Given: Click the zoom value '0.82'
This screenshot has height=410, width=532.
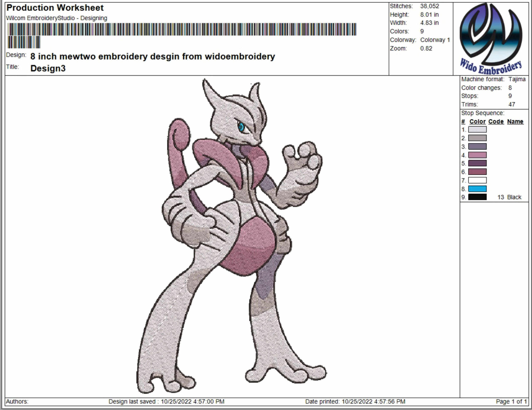Looking at the screenshot, I should coord(426,48).
